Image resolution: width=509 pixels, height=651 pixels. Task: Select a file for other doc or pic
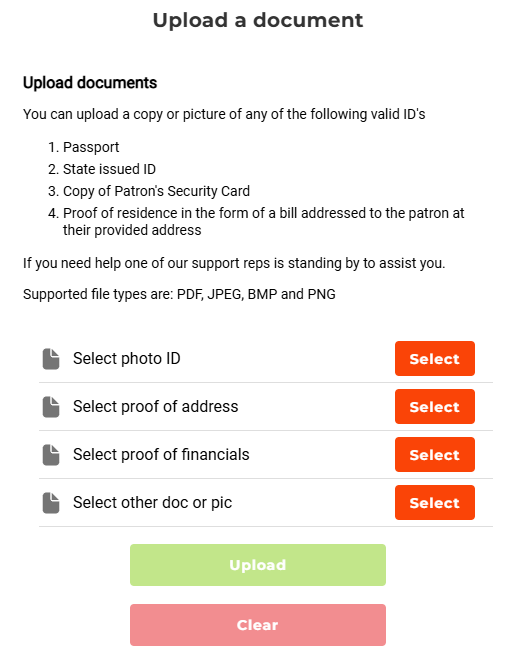click(x=435, y=503)
